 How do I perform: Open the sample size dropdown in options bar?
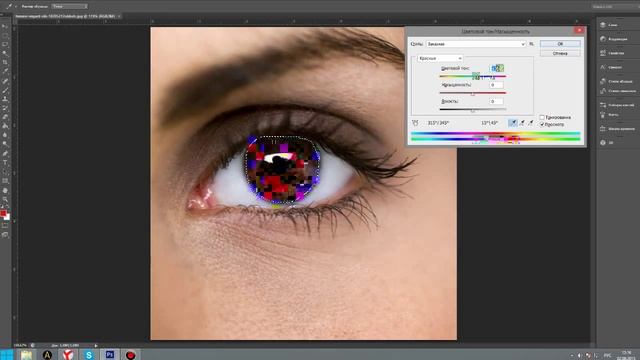(x=69, y=7)
